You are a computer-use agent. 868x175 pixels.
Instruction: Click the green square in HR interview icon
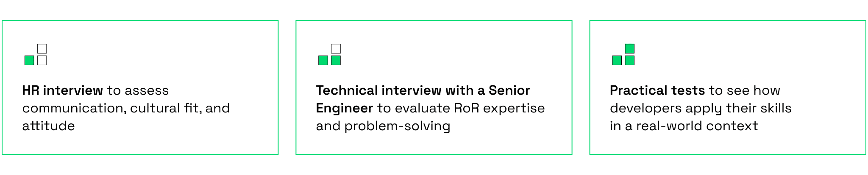(x=29, y=60)
